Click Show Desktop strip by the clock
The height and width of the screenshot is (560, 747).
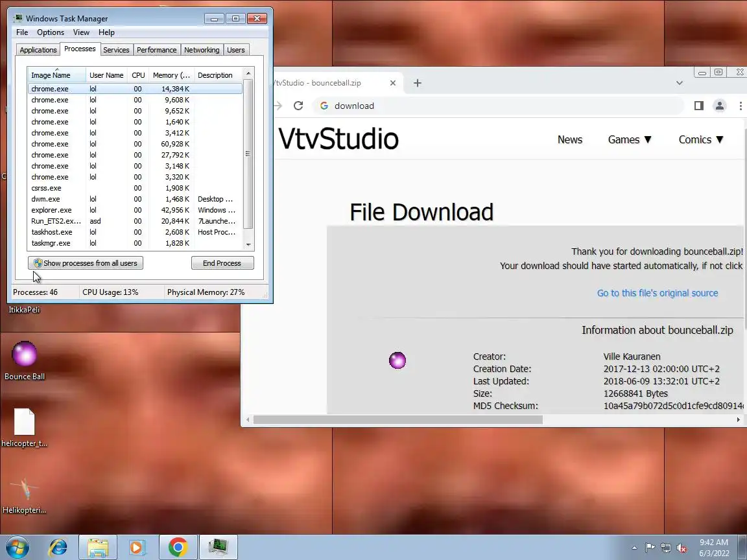point(742,548)
